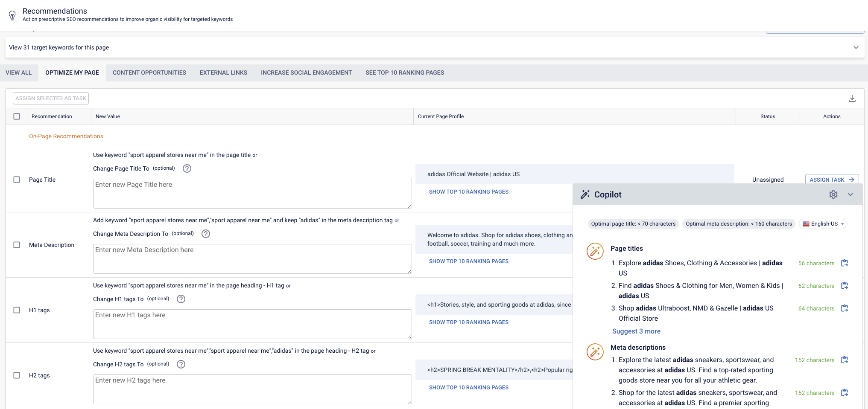Viewport: 868px width, 409px height.
Task: Click the Enter new Page Title field
Action: pos(252,193)
